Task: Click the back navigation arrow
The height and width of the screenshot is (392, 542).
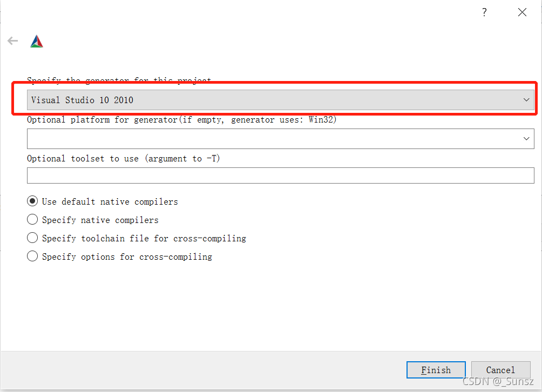Action: (x=12, y=40)
